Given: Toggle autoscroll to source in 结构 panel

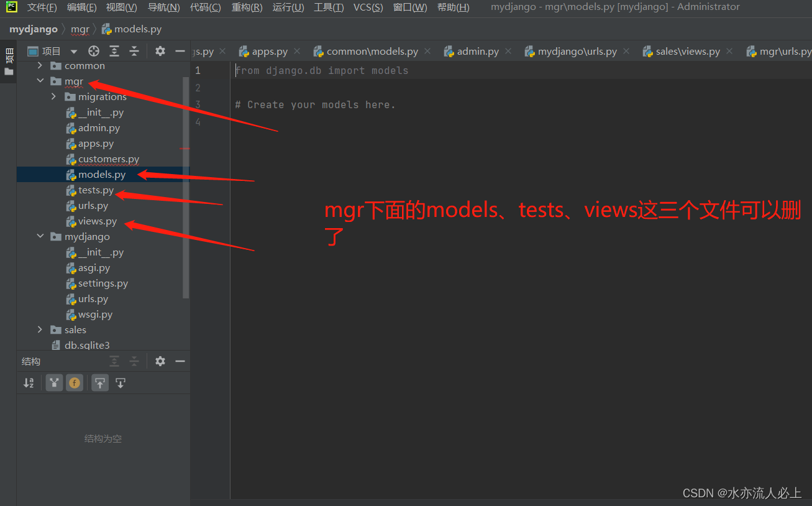Looking at the screenshot, I should (x=100, y=383).
